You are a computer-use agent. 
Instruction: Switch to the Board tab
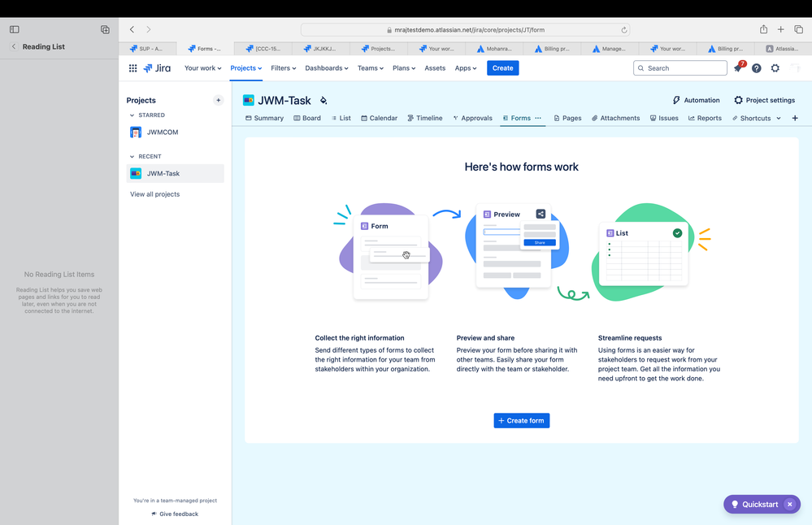point(307,118)
